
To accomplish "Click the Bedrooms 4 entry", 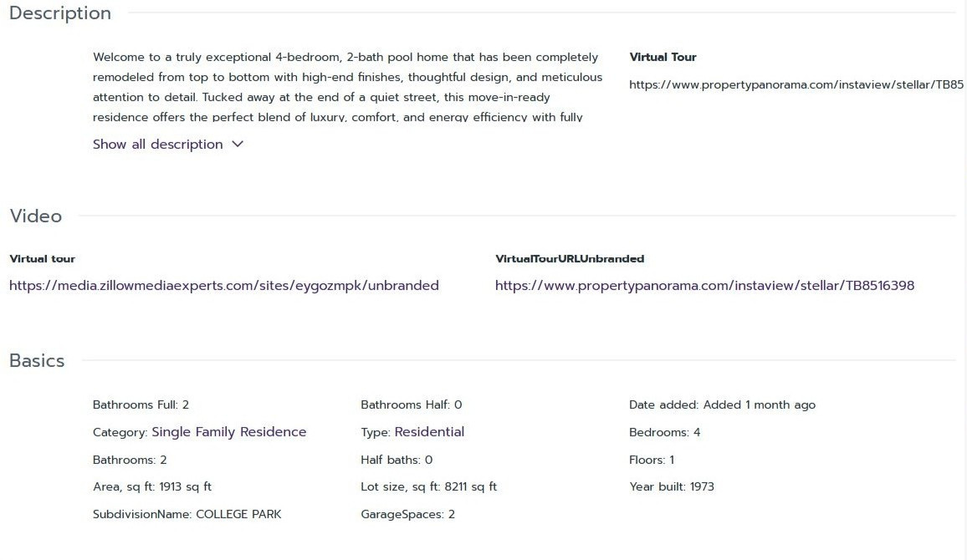I will 665,432.
